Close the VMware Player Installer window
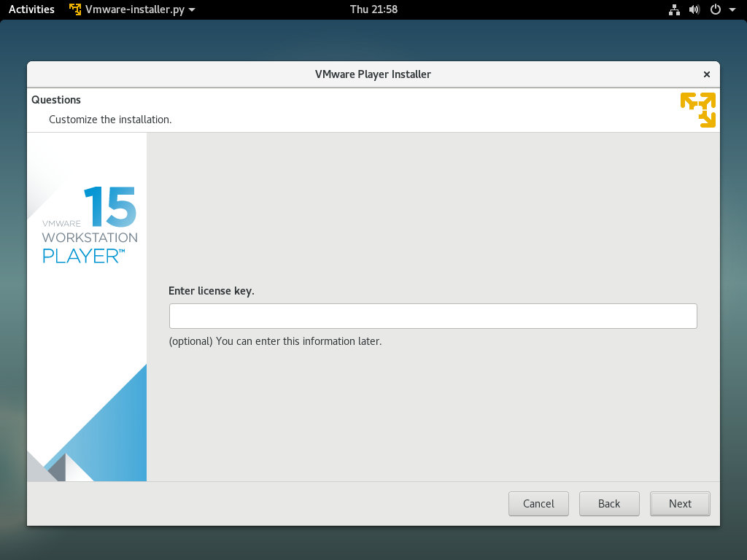Image resolution: width=747 pixels, height=560 pixels. point(706,74)
